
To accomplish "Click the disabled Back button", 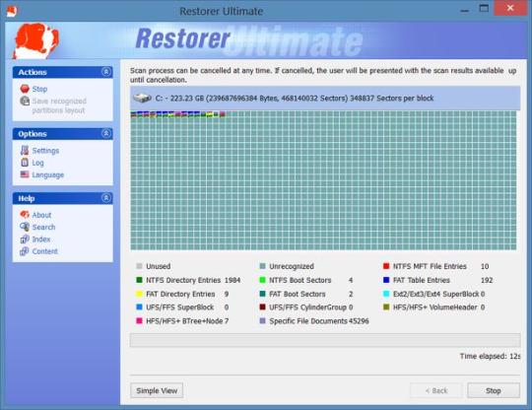I will tap(436, 390).
